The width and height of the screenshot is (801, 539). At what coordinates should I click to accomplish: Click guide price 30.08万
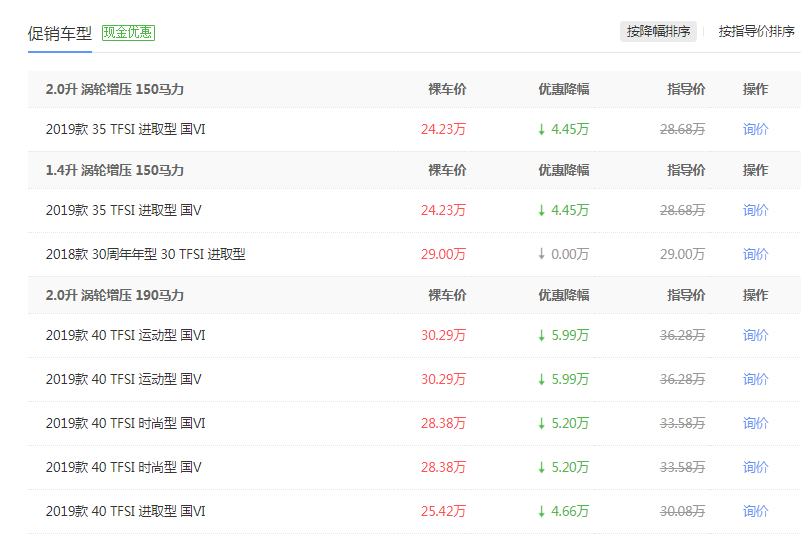pos(682,511)
